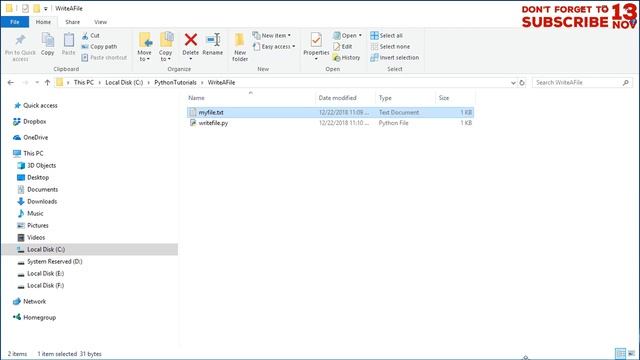This screenshot has height=360, width=640.
Task: Switch to the Home tab
Action: (x=43, y=22)
